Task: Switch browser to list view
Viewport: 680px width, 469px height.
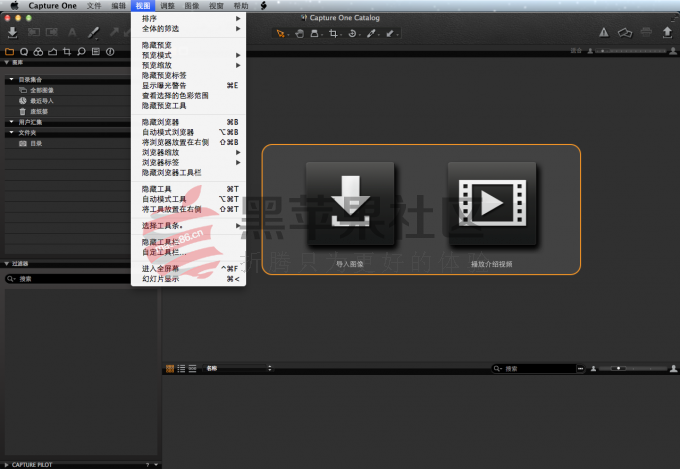Action: coord(181,369)
